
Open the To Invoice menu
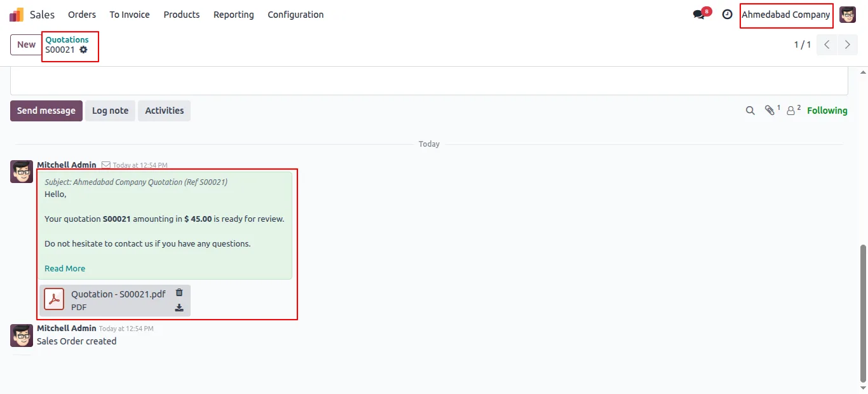coord(130,15)
